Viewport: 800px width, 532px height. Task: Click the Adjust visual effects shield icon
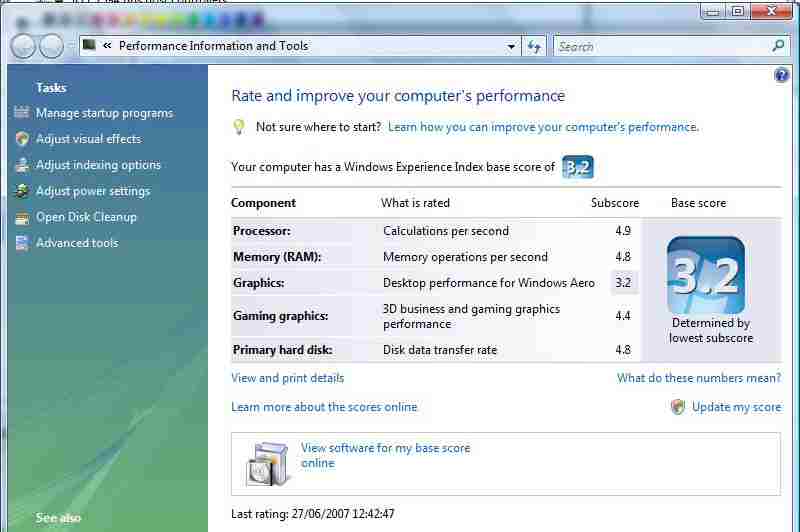(x=22, y=139)
